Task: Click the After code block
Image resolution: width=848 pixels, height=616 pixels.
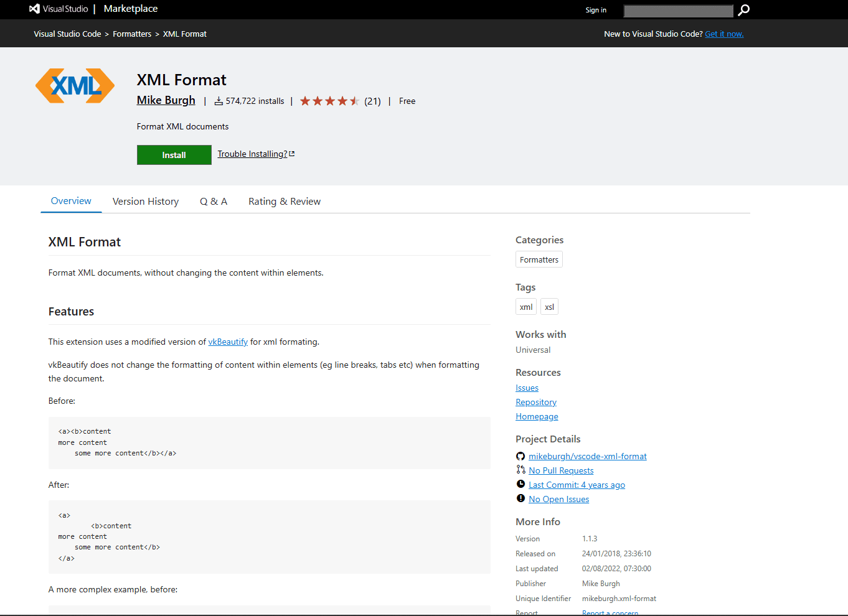Action: point(270,537)
